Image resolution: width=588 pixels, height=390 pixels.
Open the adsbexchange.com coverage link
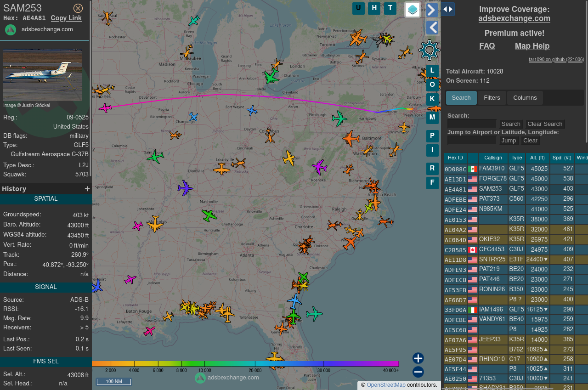tap(514, 18)
